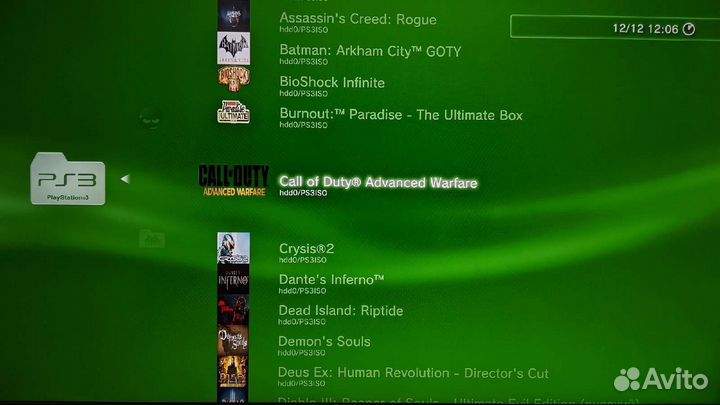Start Call of Duty Advanced Warfare entry
The image size is (720, 405).
click(378, 186)
